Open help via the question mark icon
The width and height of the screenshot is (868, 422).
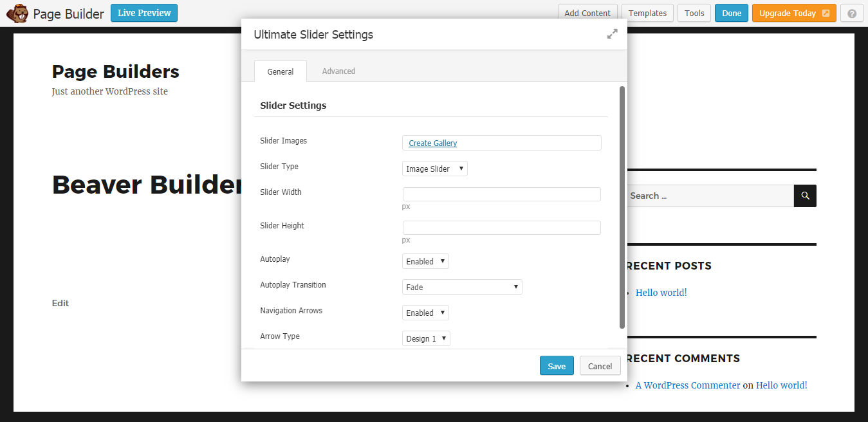pos(852,14)
